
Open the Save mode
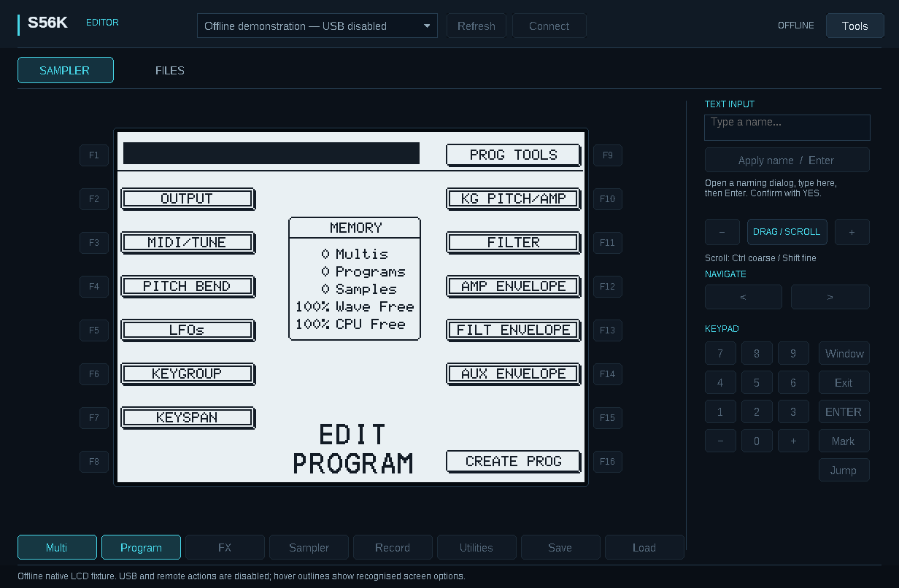(560, 547)
